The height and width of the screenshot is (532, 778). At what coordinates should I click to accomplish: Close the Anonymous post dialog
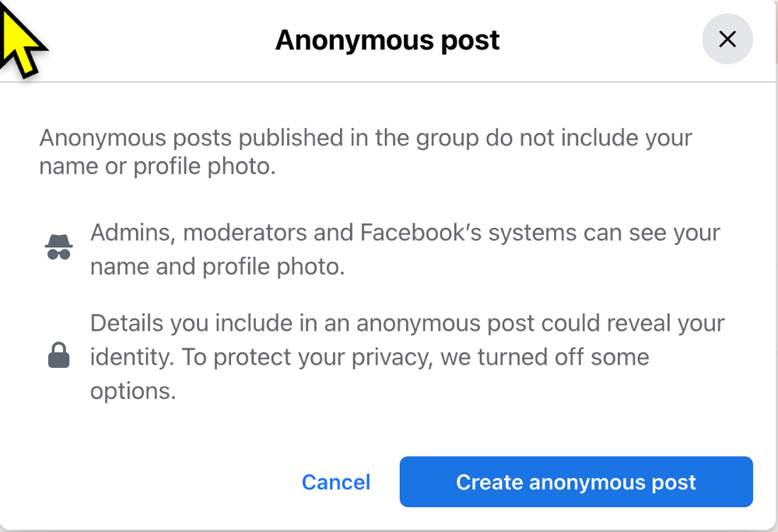727,39
